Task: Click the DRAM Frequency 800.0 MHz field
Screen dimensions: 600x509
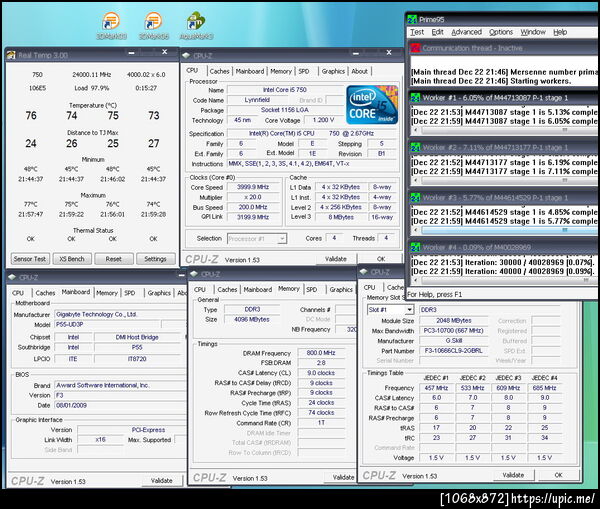Action: pyautogui.click(x=321, y=353)
